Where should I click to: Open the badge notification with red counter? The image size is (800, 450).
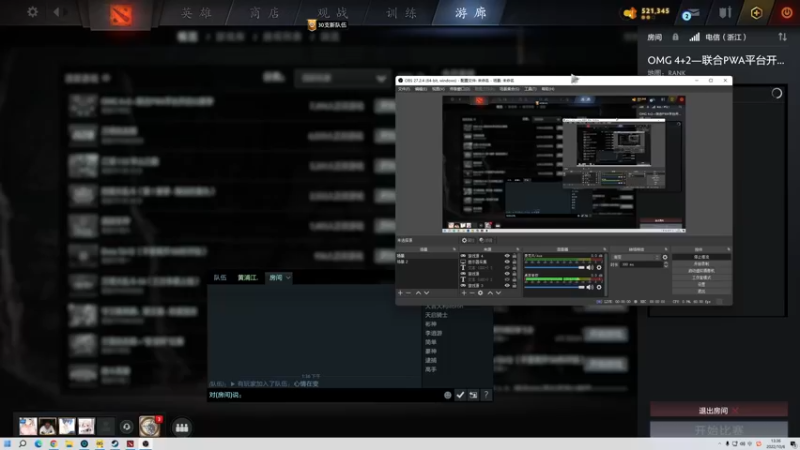(150, 426)
